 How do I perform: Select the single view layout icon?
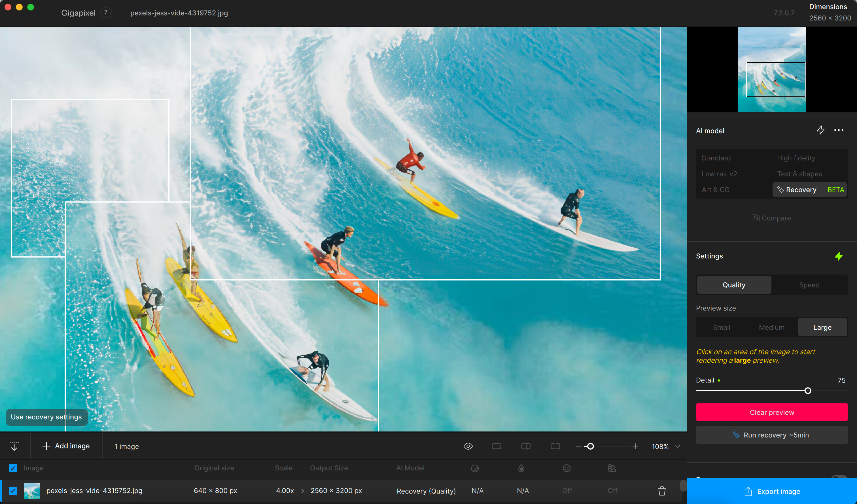496,446
